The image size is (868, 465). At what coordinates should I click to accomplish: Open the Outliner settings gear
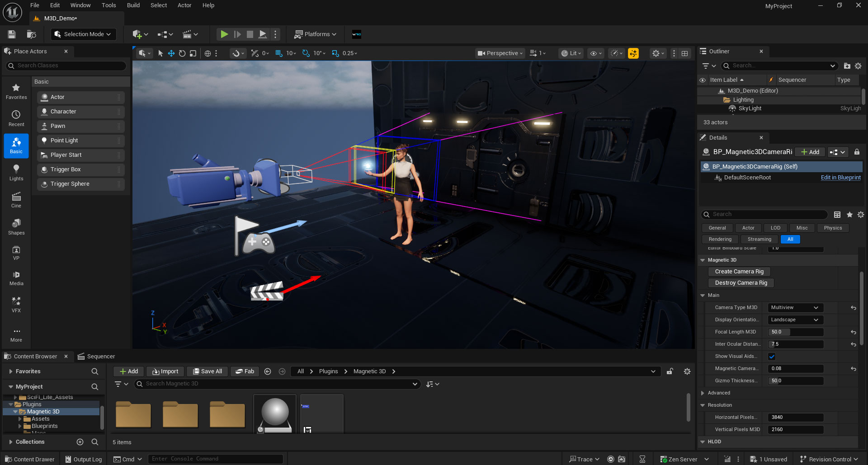coord(858,66)
